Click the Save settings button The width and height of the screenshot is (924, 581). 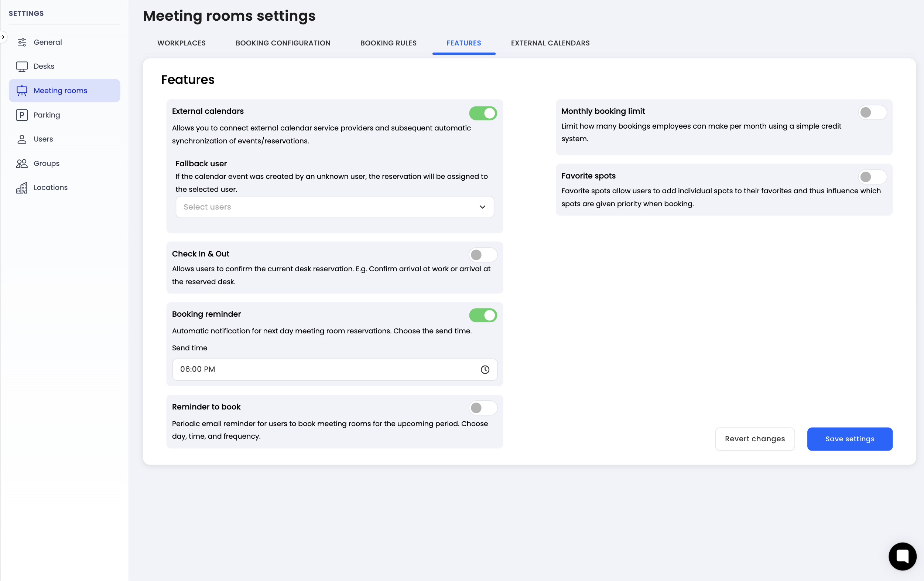849,439
